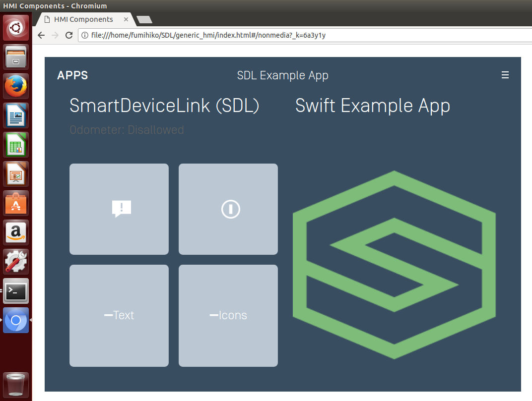Image resolution: width=532 pixels, height=401 pixels.
Task: Select the Icons soft button tile
Action: [228, 316]
